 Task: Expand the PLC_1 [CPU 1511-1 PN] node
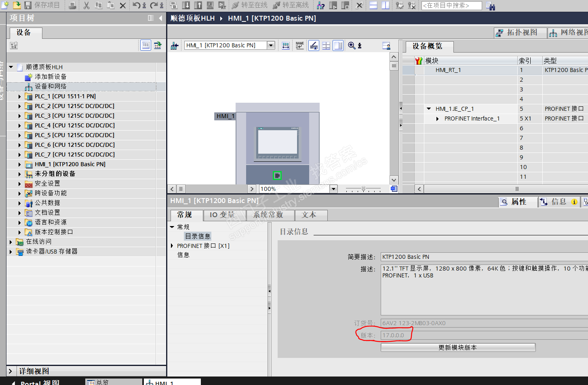tap(19, 96)
